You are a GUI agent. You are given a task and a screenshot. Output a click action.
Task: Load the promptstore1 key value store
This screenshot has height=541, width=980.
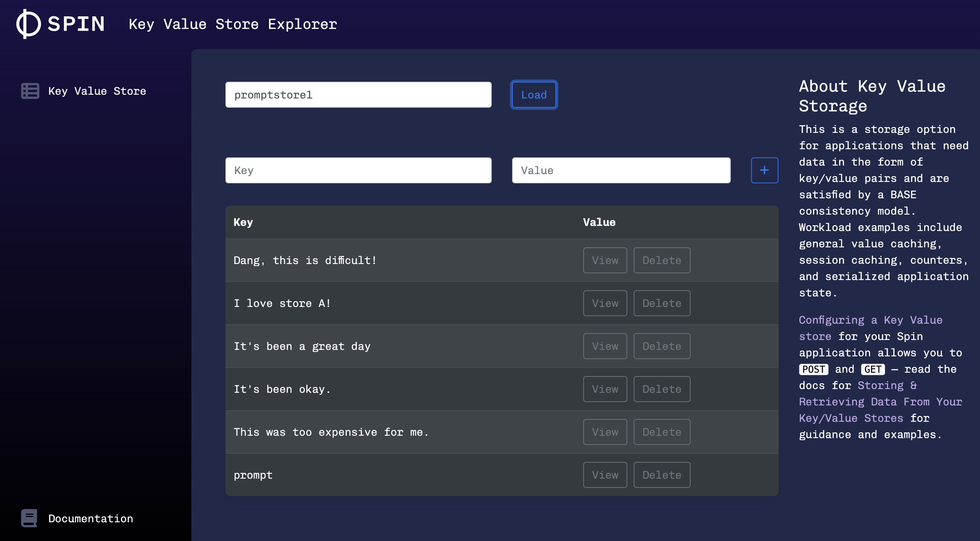click(x=533, y=94)
